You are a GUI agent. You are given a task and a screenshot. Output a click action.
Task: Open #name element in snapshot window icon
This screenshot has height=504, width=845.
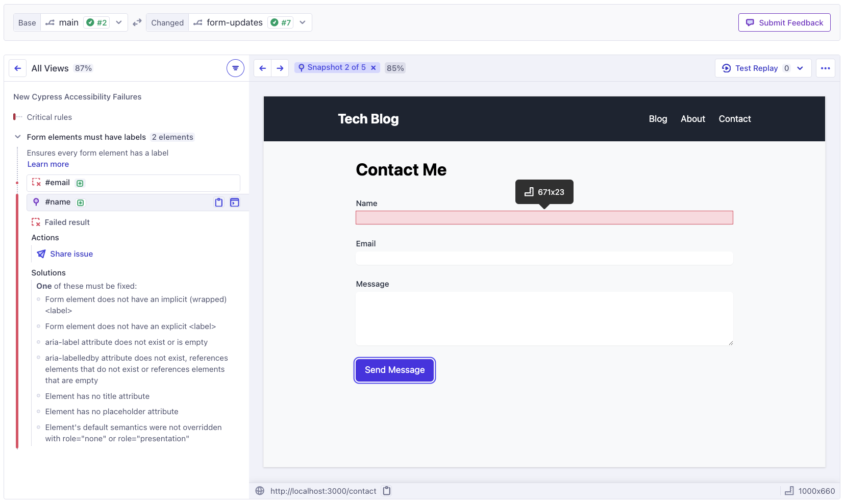pos(235,202)
